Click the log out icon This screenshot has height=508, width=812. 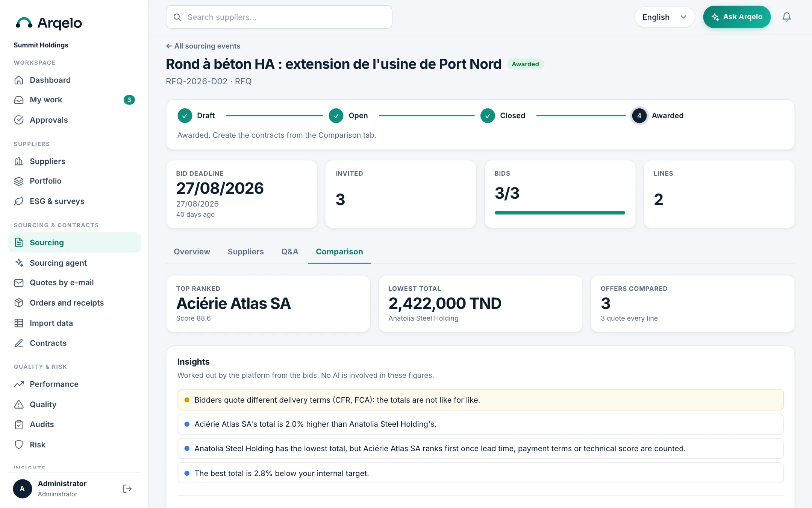pos(127,489)
